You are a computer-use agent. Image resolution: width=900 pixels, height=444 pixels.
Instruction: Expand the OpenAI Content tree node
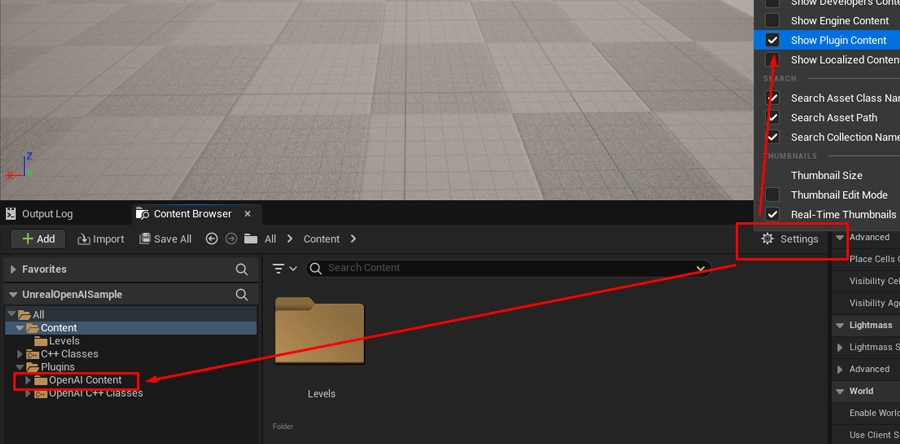click(27, 380)
